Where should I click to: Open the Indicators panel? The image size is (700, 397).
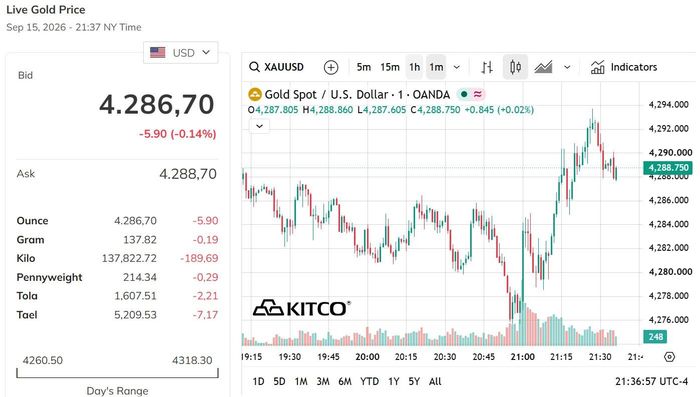pos(624,67)
